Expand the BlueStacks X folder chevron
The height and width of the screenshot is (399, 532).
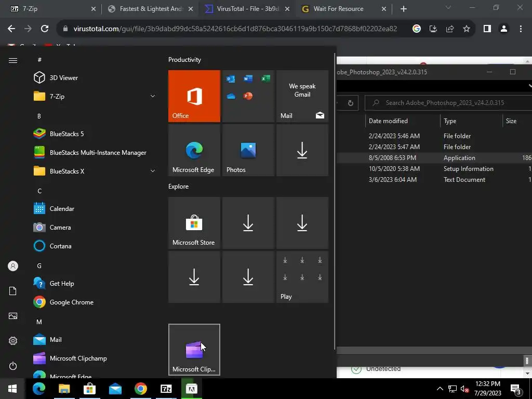point(153,171)
